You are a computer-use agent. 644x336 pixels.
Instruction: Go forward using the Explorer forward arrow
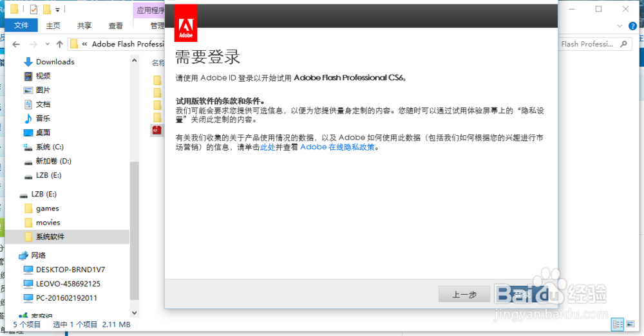coord(33,44)
